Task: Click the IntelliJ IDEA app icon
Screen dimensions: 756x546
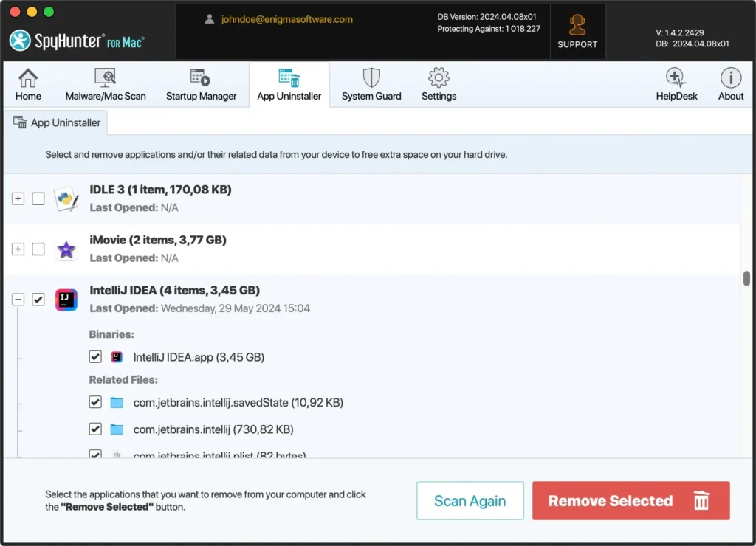Action: click(x=66, y=300)
